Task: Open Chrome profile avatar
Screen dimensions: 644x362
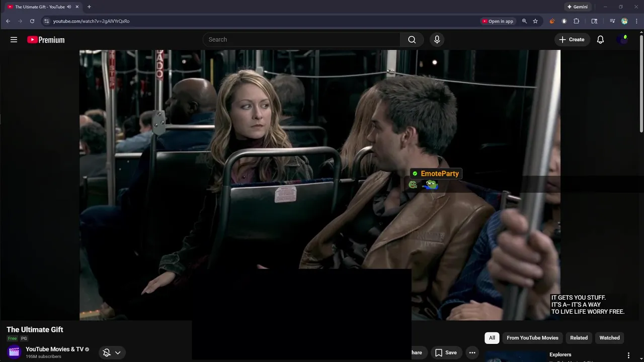Action: coord(624,21)
